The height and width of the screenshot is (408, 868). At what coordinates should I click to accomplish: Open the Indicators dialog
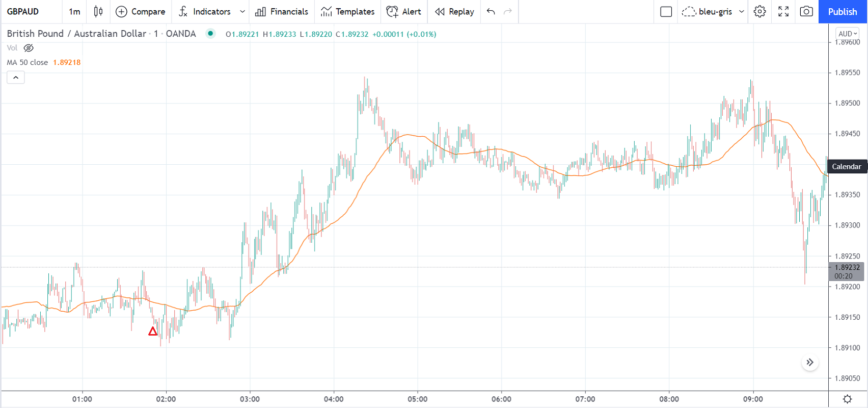coord(205,12)
